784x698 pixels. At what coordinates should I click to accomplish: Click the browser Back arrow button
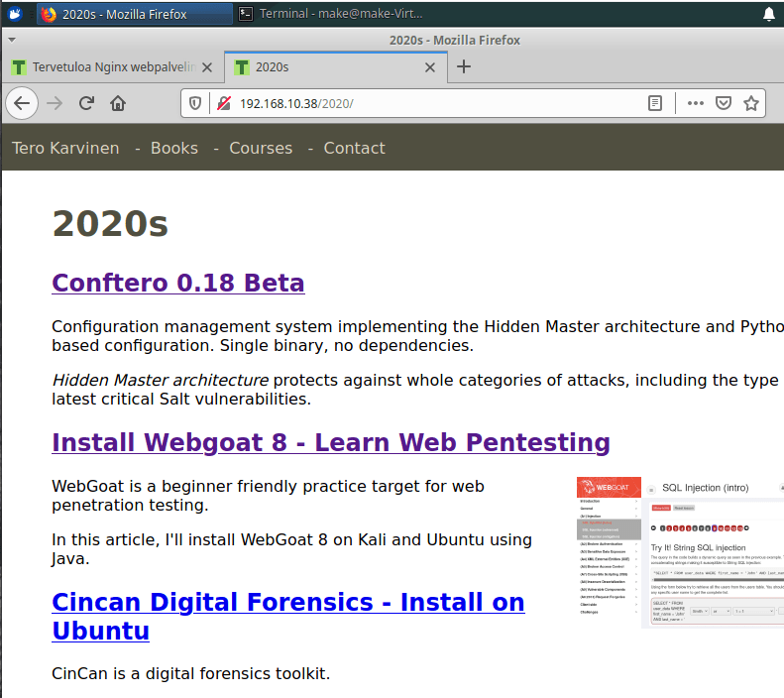pos(22,103)
